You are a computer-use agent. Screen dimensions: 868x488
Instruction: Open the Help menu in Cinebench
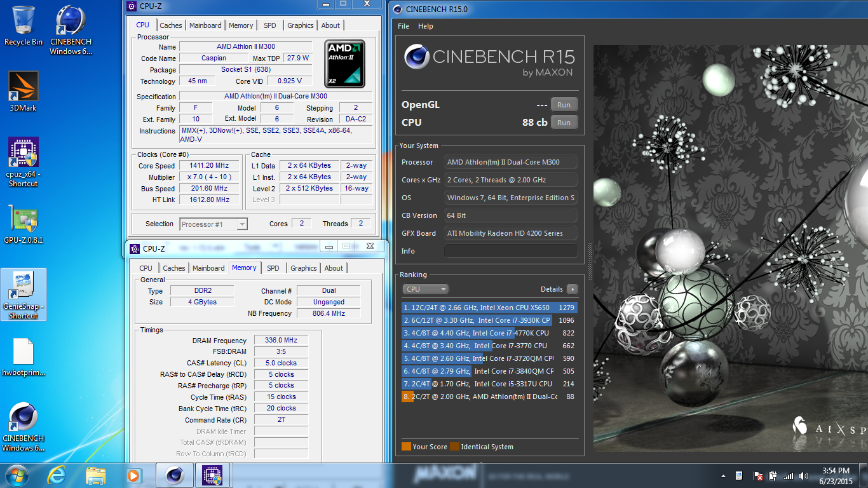click(x=426, y=26)
